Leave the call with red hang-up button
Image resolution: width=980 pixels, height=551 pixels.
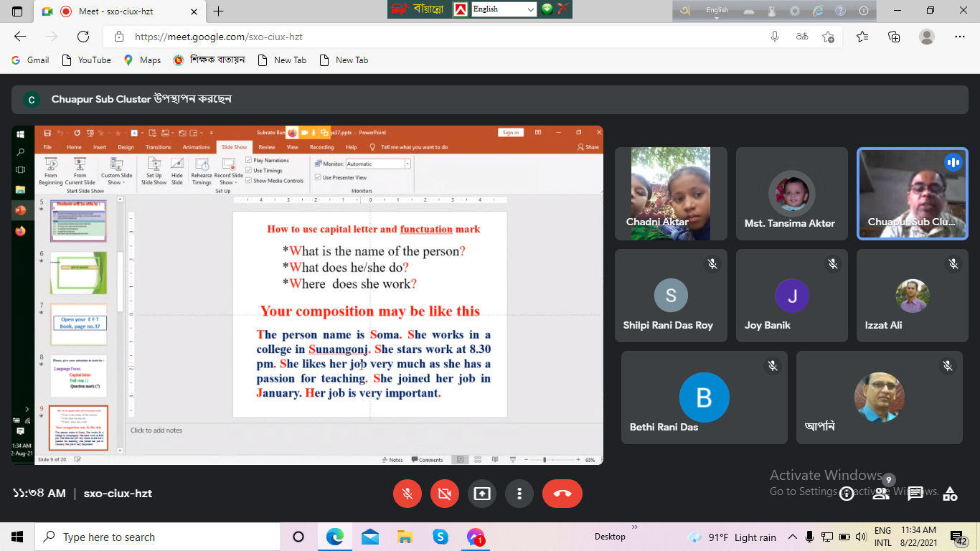(562, 494)
